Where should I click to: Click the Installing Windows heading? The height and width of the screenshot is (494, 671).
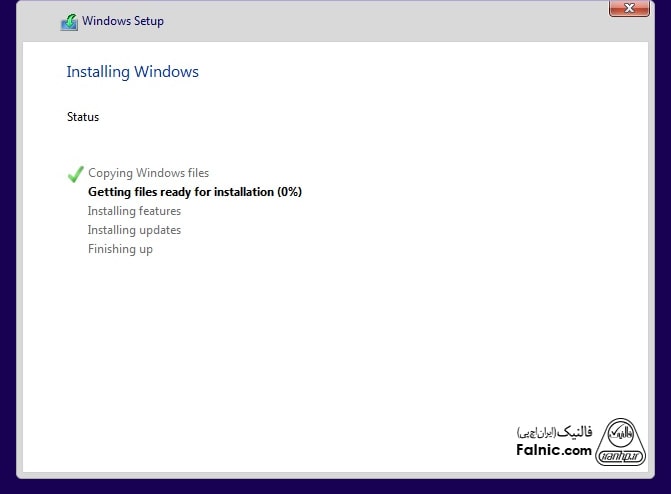(x=132, y=72)
